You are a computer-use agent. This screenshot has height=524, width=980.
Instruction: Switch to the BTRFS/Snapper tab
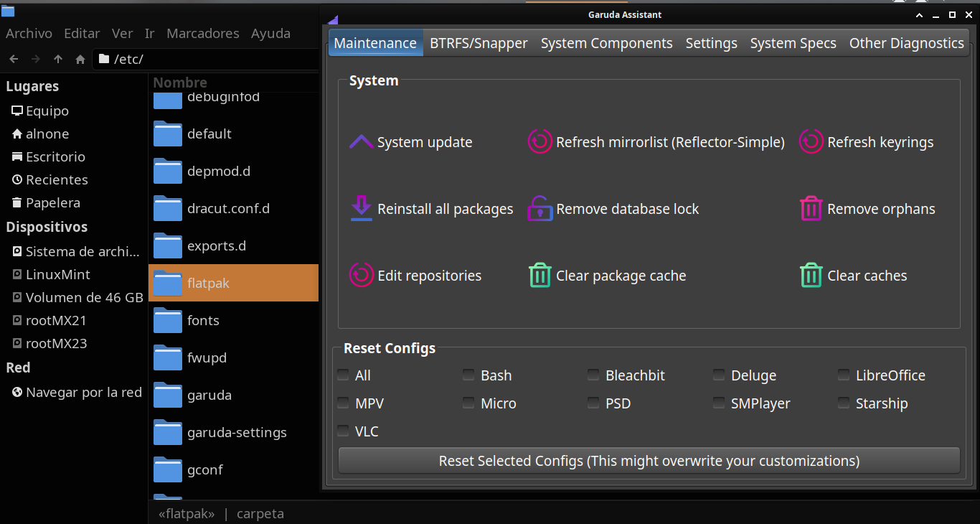click(x=479, y=43)
